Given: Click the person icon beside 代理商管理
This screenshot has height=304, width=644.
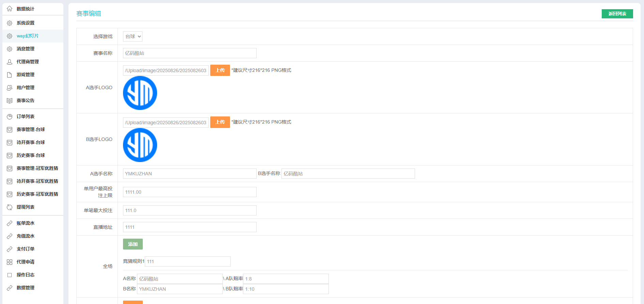Looking at the screenshot, I should click(10, 62).
